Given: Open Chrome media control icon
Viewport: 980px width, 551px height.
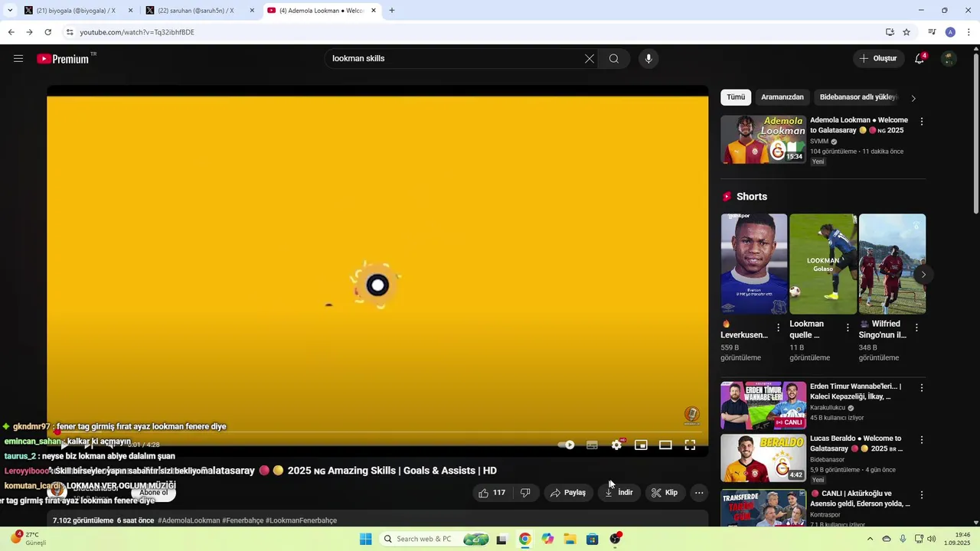Looking at the screenshot, I should point(932,32).
